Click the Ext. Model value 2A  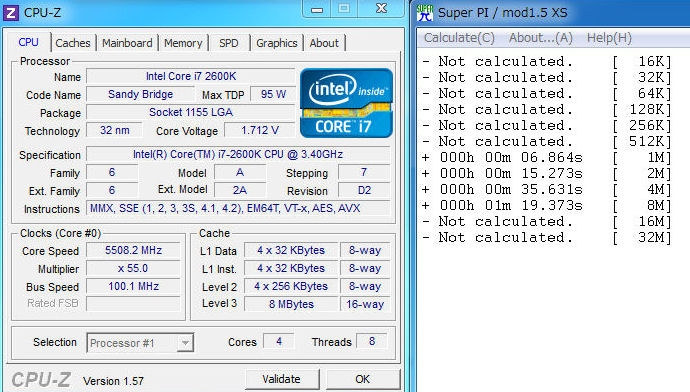pyautogui.click(x=240, y=190)
